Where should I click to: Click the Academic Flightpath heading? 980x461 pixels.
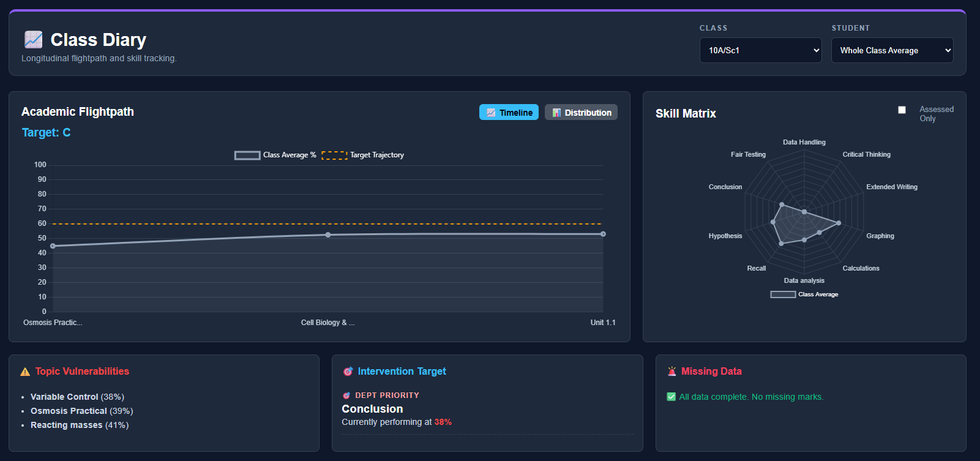[x=78, y=111]
